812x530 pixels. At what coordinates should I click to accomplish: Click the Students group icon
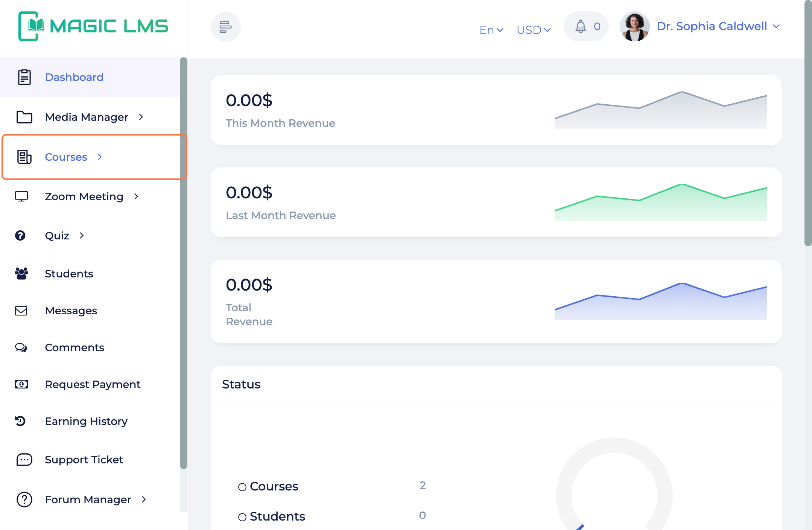click(21, 274)
